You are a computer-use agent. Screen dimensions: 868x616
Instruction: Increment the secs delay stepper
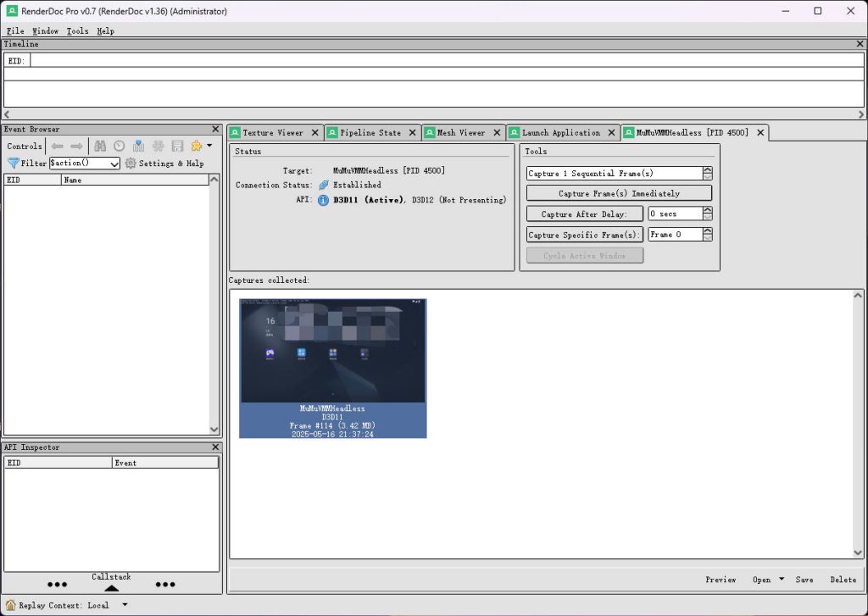(x=707, y=209)
